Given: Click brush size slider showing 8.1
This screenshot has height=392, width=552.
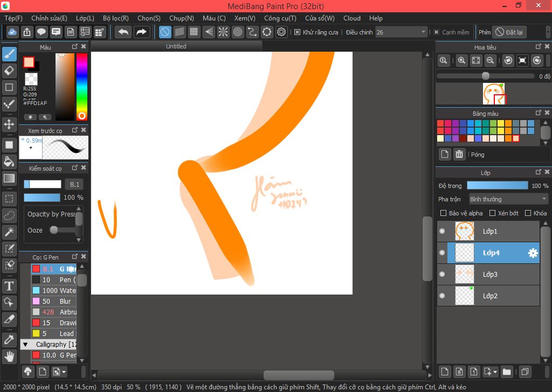Looking at the screenshot, I should coord(43,184).
